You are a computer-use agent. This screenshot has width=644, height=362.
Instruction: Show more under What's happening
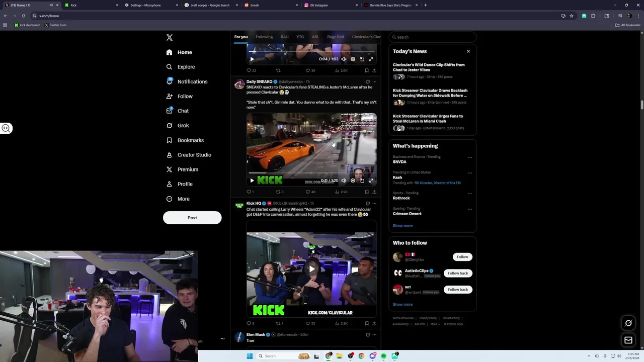403,226
